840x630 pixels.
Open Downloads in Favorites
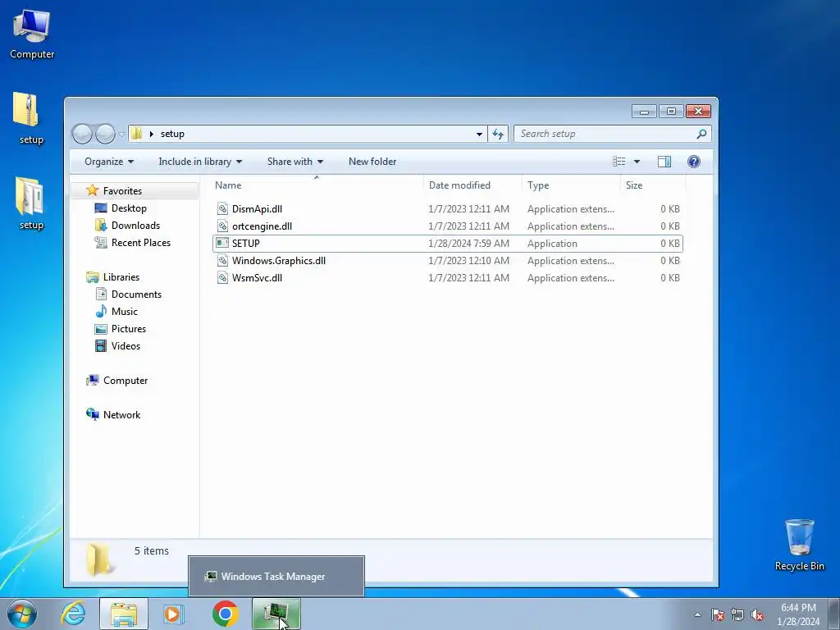135,225
